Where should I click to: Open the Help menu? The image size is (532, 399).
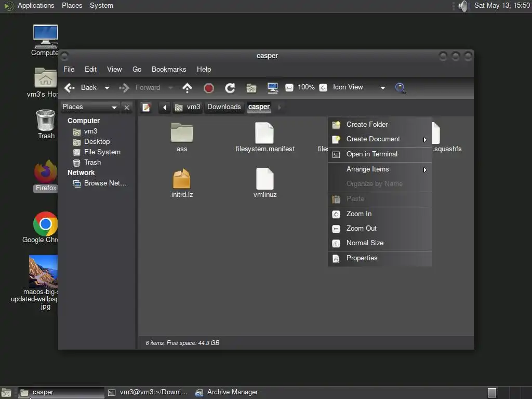coord(204,70)
